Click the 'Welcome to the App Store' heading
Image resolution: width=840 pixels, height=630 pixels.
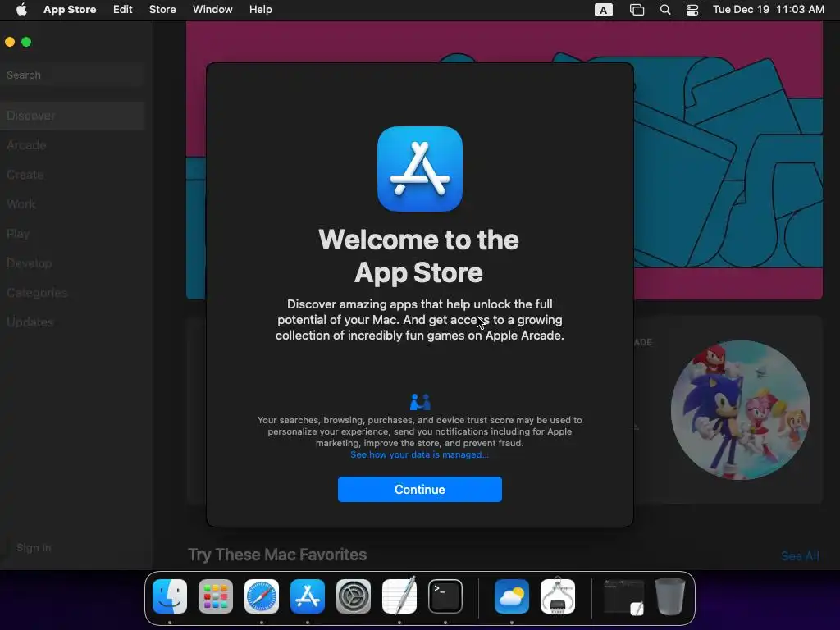(x=419, y=256)
